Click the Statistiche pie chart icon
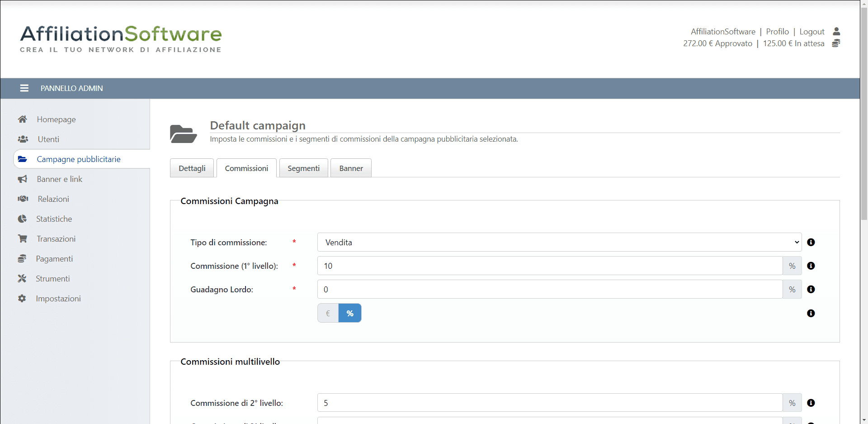Viewport: 868px width, 424px height. (x=22, y=219)
